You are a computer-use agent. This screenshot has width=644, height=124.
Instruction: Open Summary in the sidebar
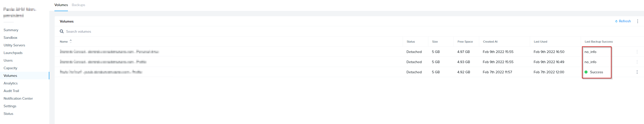pyautogui.click(x=11, y=30)
